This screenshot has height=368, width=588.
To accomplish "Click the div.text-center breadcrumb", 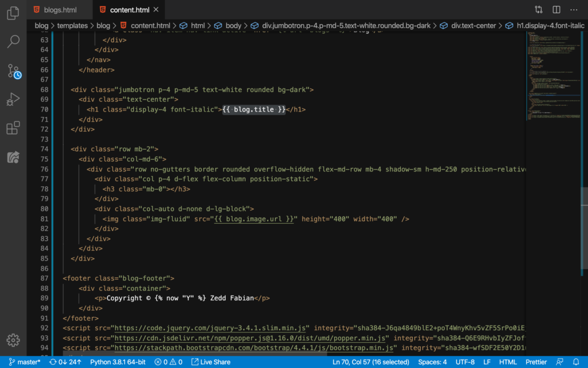I will tap(473, 25).
